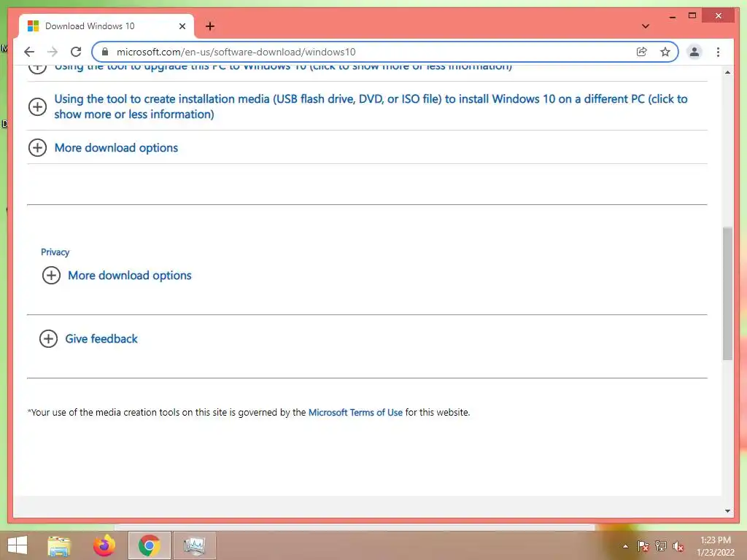This screenshot has width=747, height=560.
Task: Open the Windows Start button
Action: [x=18, y=545]
